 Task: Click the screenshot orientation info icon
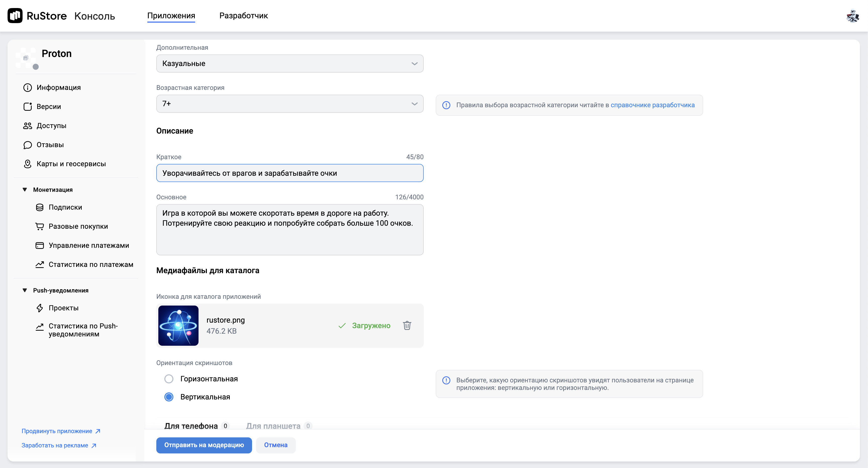(446, 380)
